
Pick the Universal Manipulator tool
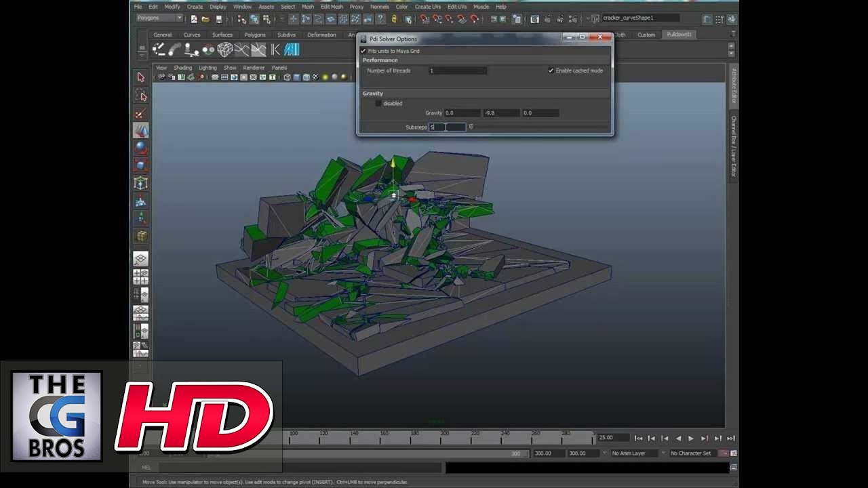click(141, 183)
